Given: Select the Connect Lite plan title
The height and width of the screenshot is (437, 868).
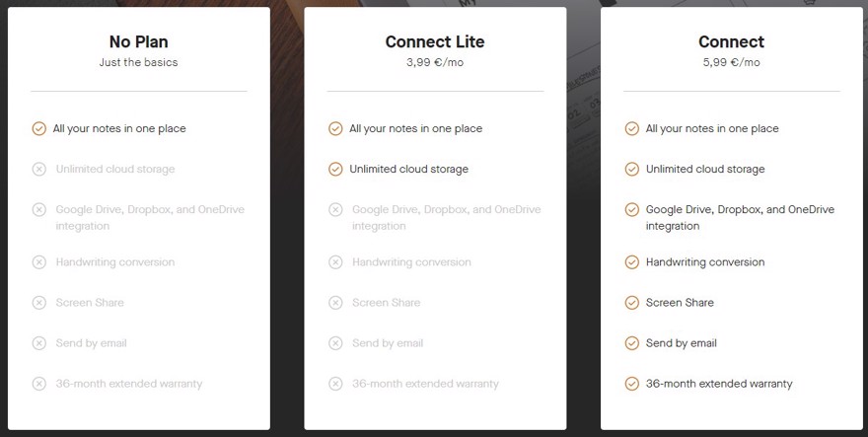Looking at the screenshot, I should coord(435,42).
